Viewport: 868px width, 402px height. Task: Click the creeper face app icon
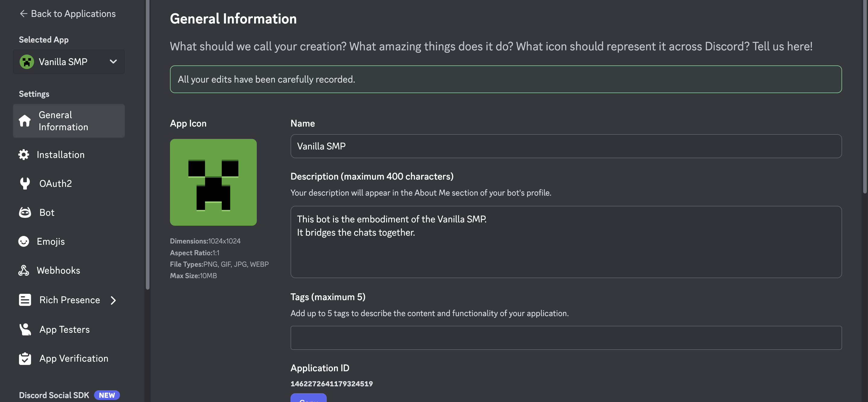point(213,182)
